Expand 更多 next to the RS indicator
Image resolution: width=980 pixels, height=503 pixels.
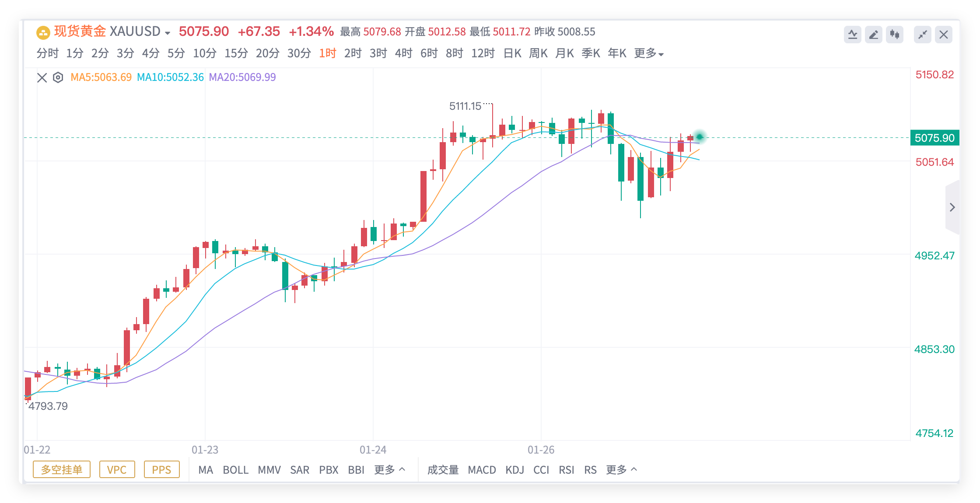[621, 470]
